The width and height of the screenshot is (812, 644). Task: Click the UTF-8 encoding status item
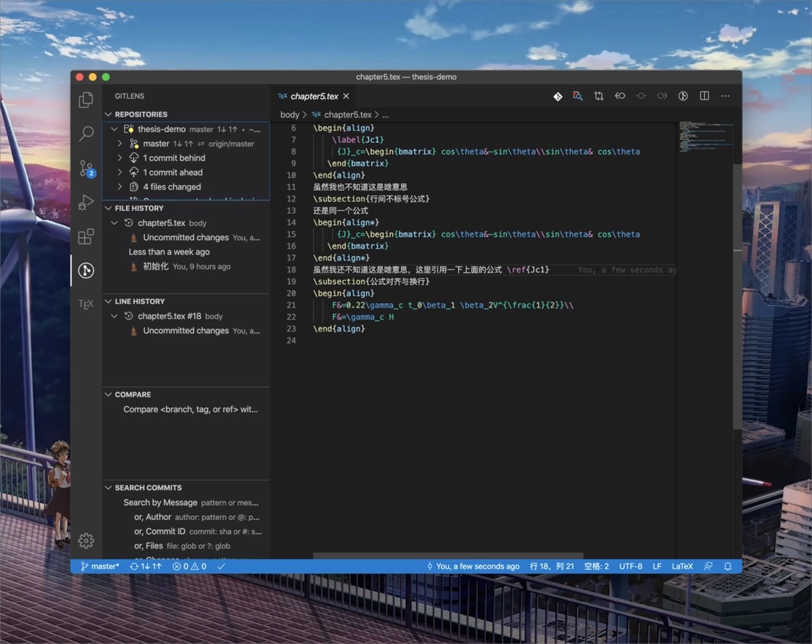tap(631, 566)
